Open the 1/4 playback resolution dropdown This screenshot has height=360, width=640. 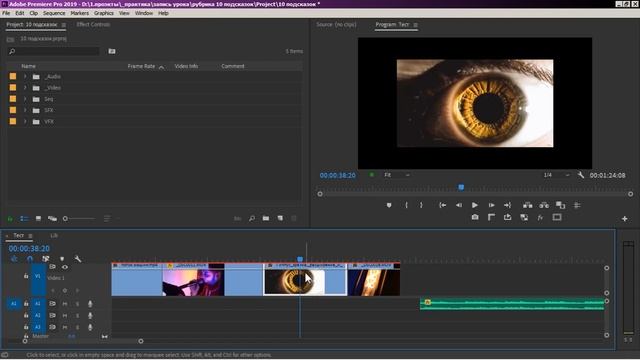coord(556,175)
